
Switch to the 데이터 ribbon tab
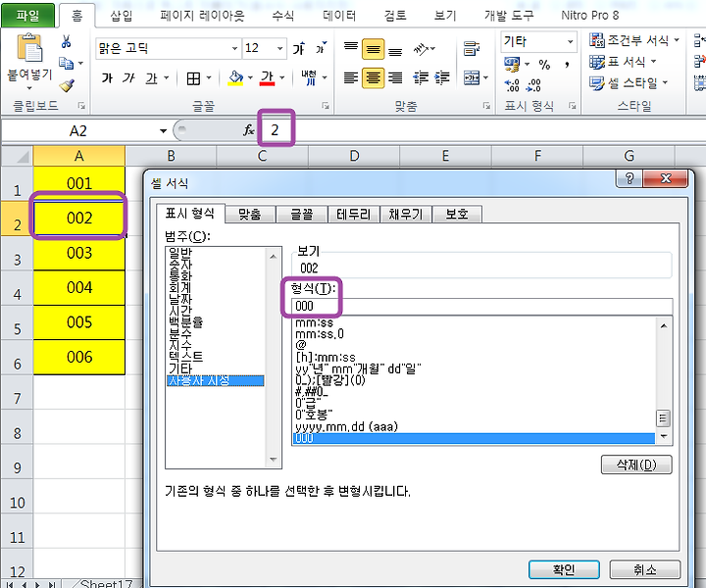click(339, 16)
